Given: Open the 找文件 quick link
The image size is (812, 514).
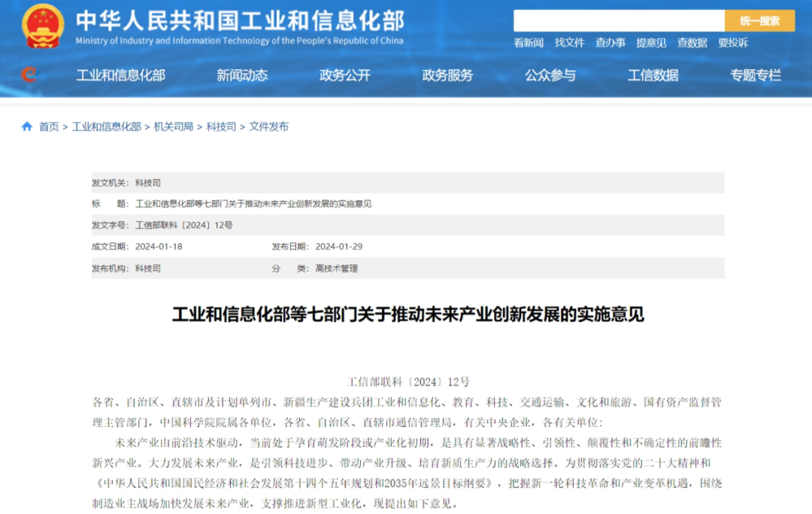Looking at the screenshot, I should 569,43.
